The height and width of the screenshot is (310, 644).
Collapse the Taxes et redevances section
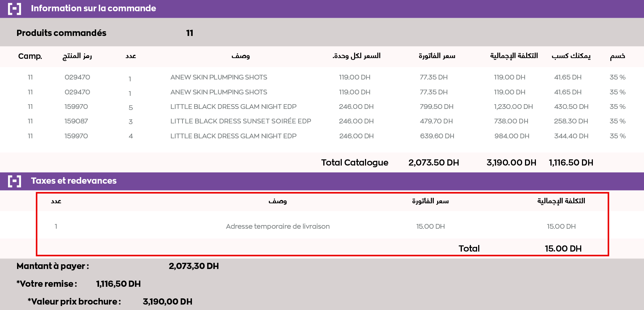pyautogui.click(x=15, y=181)
